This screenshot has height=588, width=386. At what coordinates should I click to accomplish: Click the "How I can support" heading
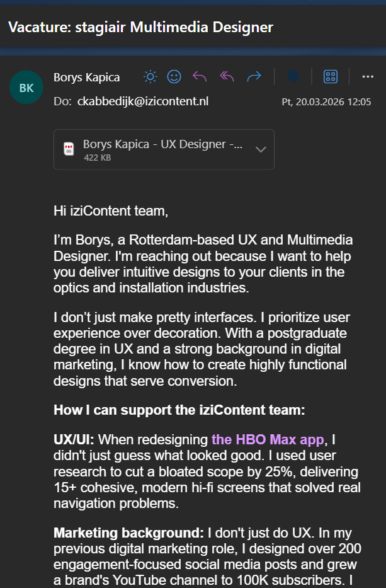tap(179, 410)
